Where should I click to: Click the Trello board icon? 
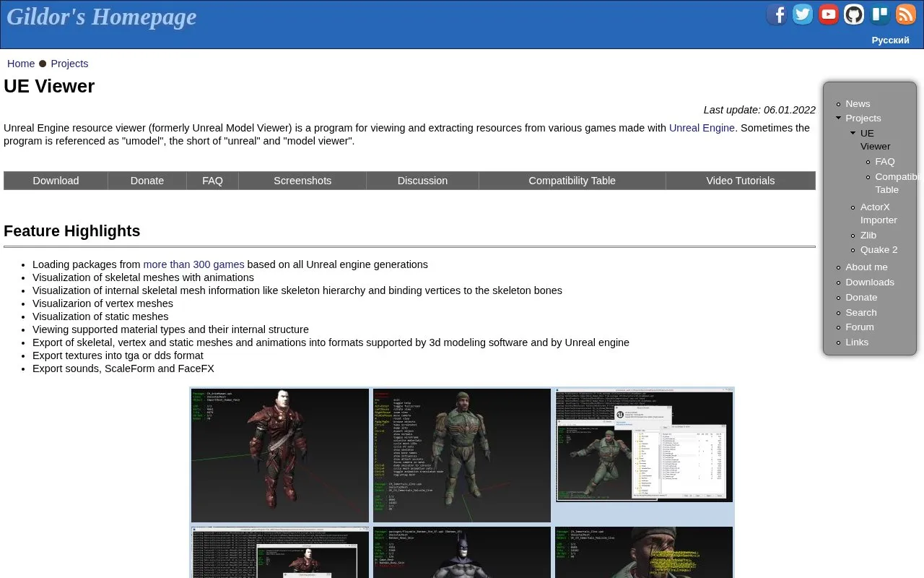pyautogui.click(x=880, y=14)
